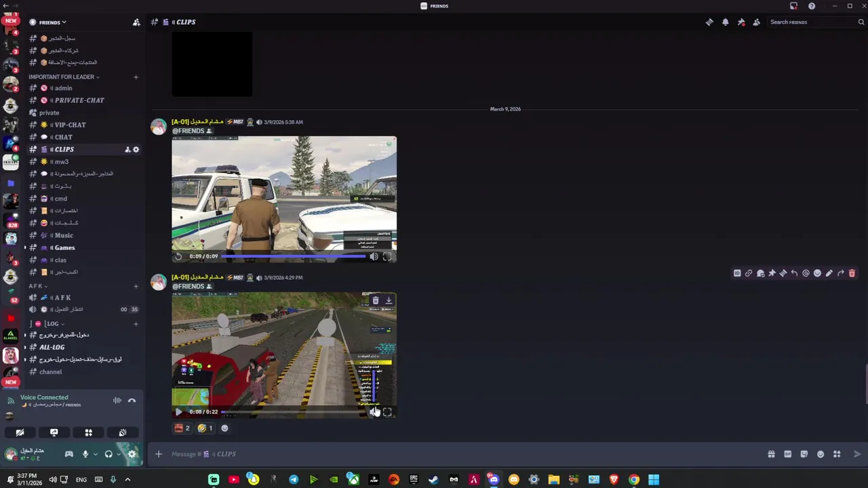Disconnect from voice call
The width and height of the screenshot is (868, 488).
pos(132,401)
